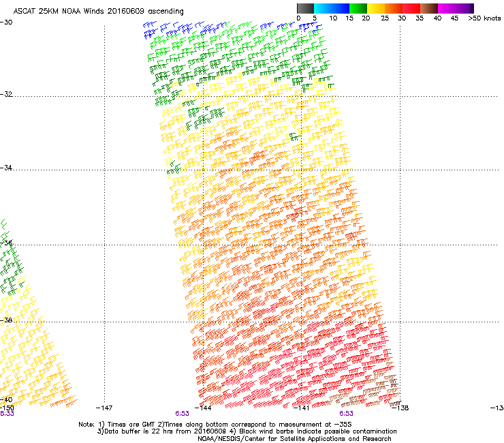The image size is (504, 443).
Task: Click the blue 10-15 knots legend segment
Action: 341,8
